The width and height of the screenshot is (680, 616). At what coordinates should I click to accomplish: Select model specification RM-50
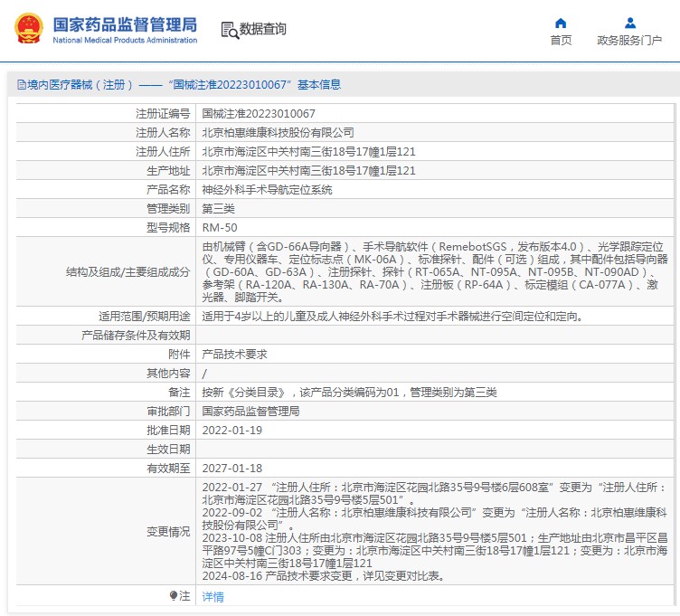pyautogui.click(x=220, y=228)
